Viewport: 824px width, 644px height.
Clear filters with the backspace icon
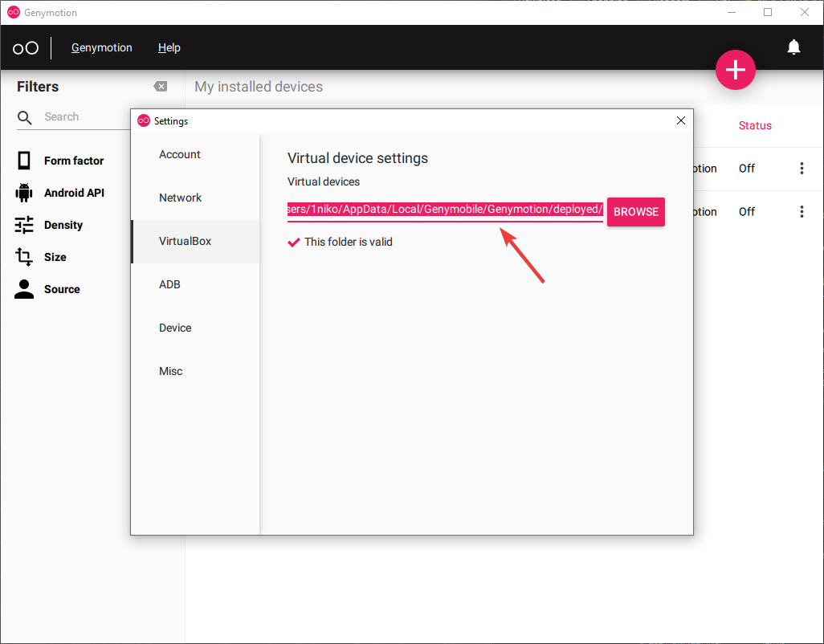tap(161, 87)
